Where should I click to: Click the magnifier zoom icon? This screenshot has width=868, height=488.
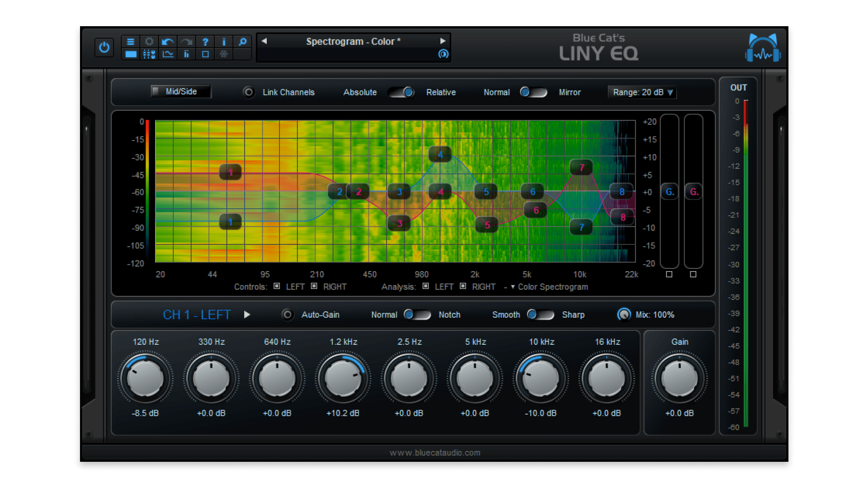pyautogui.click(x=243, y=42)
